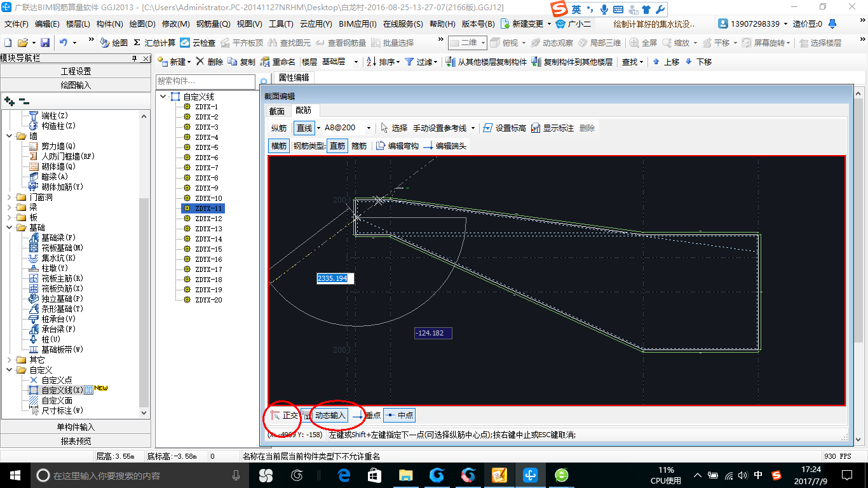868x488 pixels.
Task: Run 汇总计算 summary calculation
Action: pyautogui.click(x=154, y=43)
